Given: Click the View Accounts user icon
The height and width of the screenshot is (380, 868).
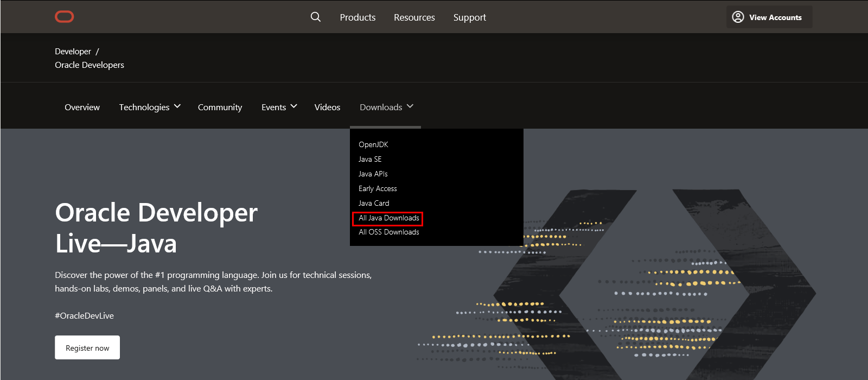Looking at the screenshot, I should [x=738, y=17].
